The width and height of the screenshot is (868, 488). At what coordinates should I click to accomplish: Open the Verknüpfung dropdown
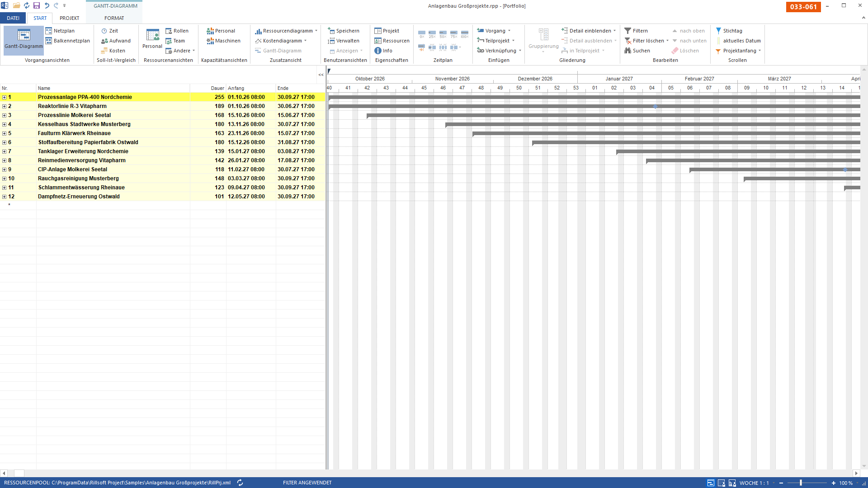pos(520,51)
